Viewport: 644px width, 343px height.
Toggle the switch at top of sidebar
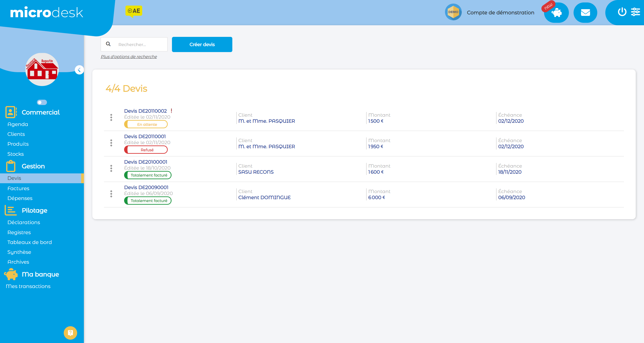pos(42,102)
